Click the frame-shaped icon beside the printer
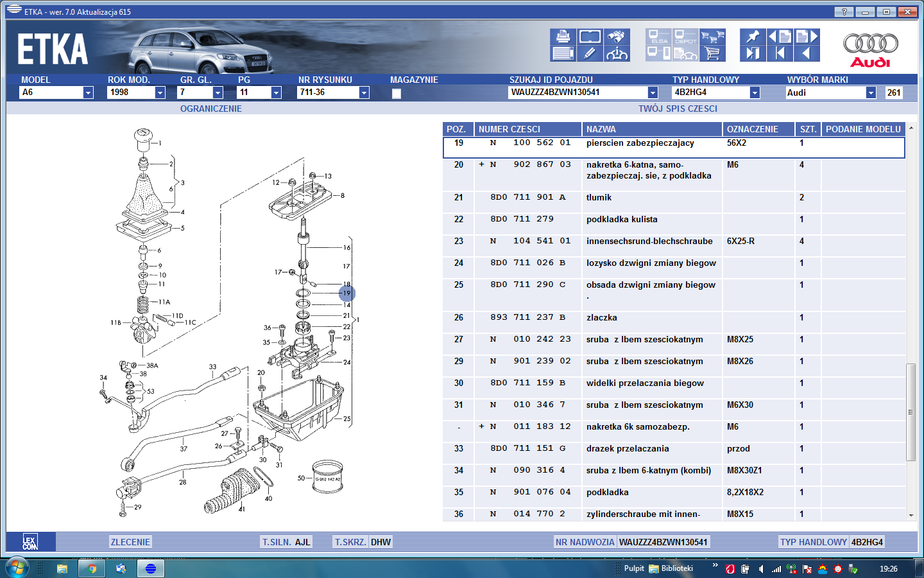924x578 pixels. point(590,37)
